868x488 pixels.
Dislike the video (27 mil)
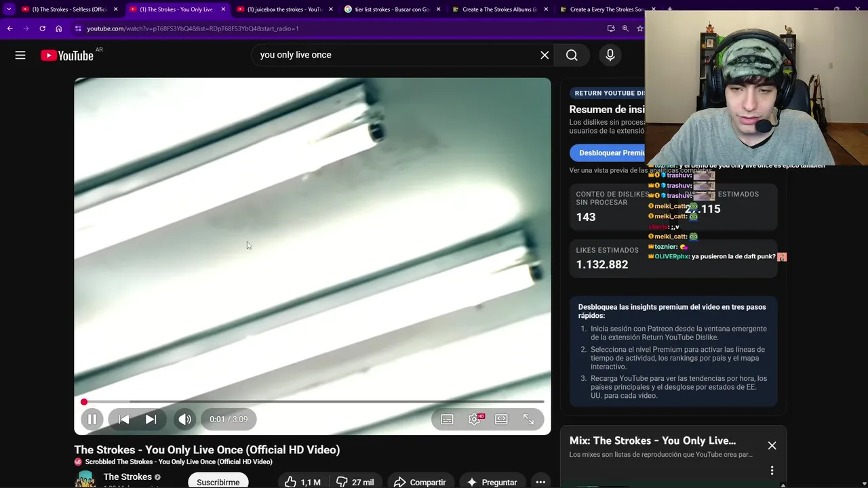355,482
